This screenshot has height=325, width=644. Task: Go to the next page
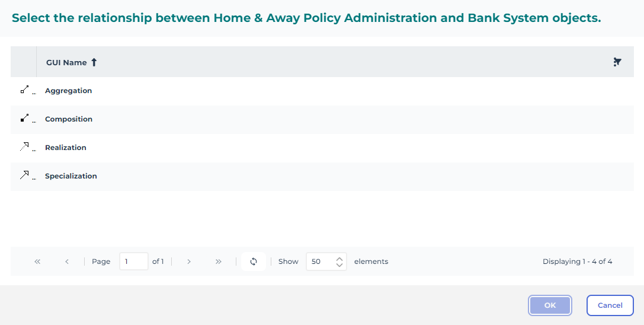[x=189, y=262]
